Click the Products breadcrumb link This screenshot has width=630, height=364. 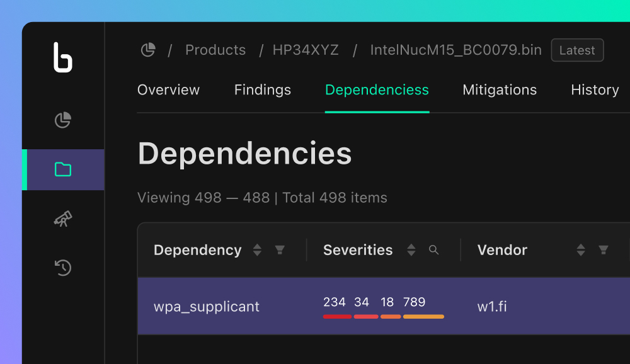(x=215, y=50)
